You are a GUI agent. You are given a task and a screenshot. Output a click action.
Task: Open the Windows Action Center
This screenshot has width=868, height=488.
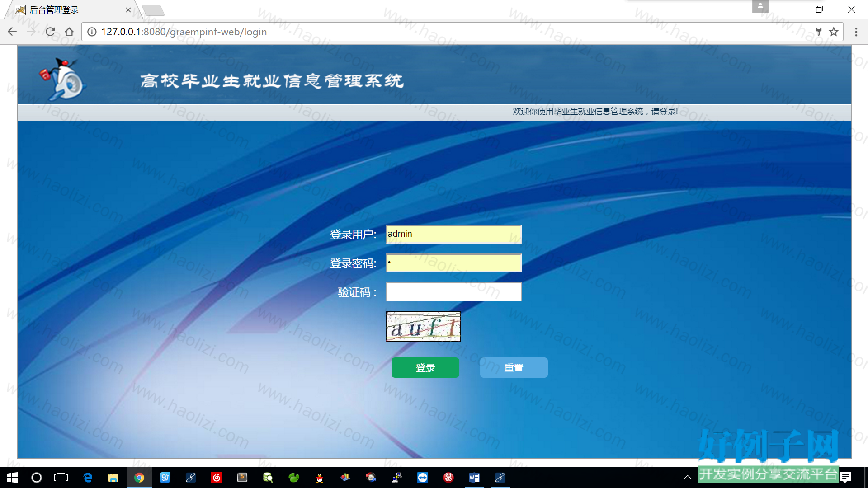click(x=846, y=478)
